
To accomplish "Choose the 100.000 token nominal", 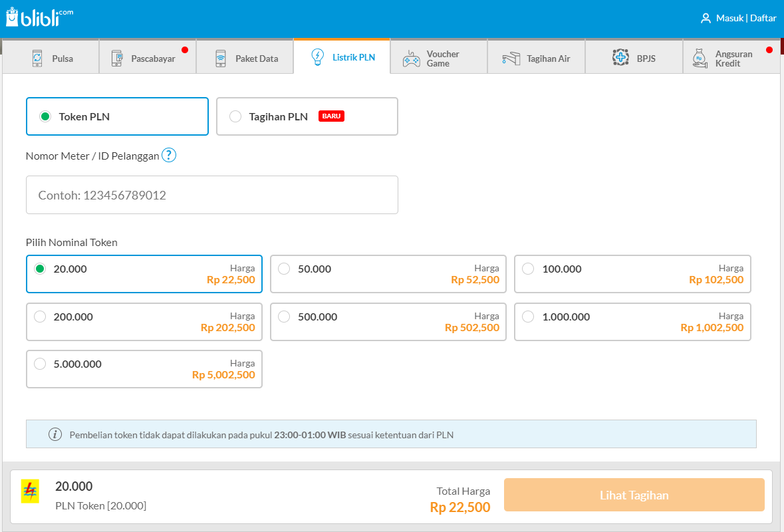I will click(x=632, y=274).
